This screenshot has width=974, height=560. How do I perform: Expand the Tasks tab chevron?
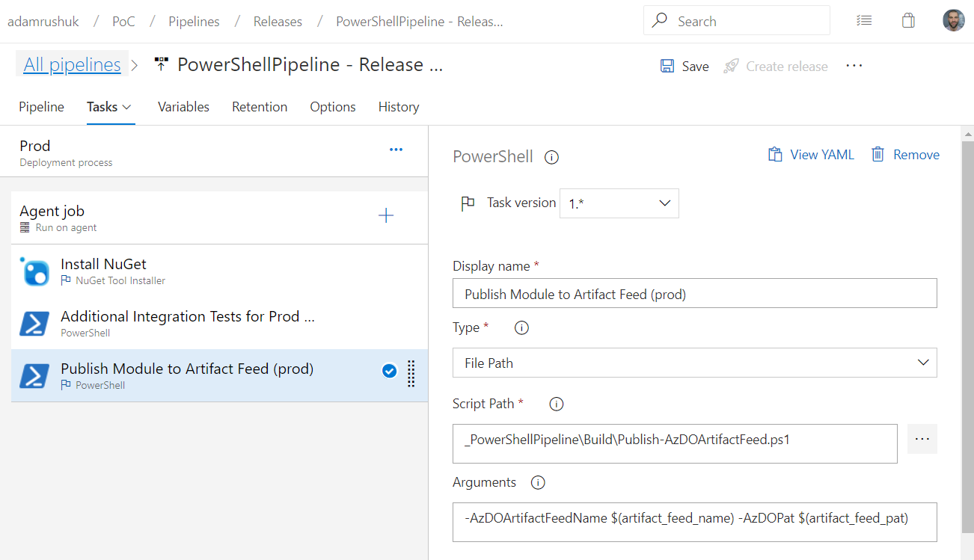126,107
